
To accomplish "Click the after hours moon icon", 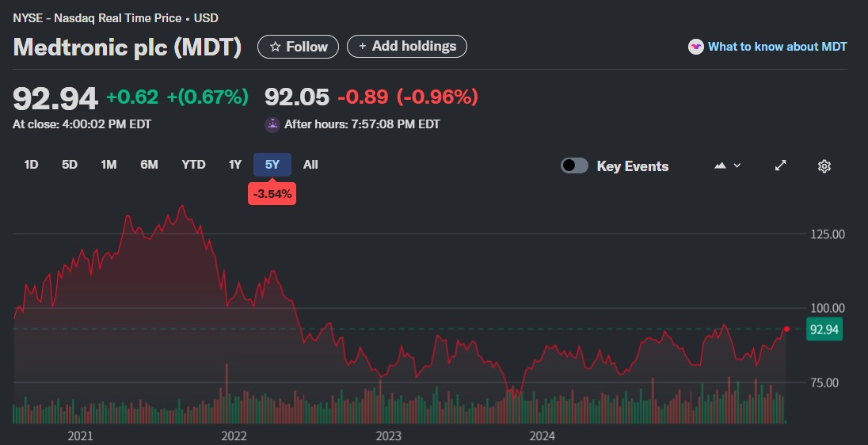I will 272,124.
